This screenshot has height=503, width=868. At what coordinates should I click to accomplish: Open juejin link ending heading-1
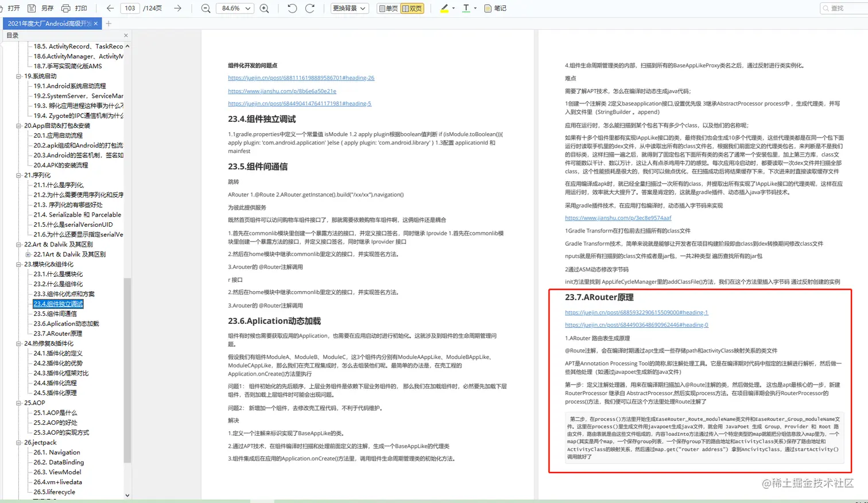[637, 312]
